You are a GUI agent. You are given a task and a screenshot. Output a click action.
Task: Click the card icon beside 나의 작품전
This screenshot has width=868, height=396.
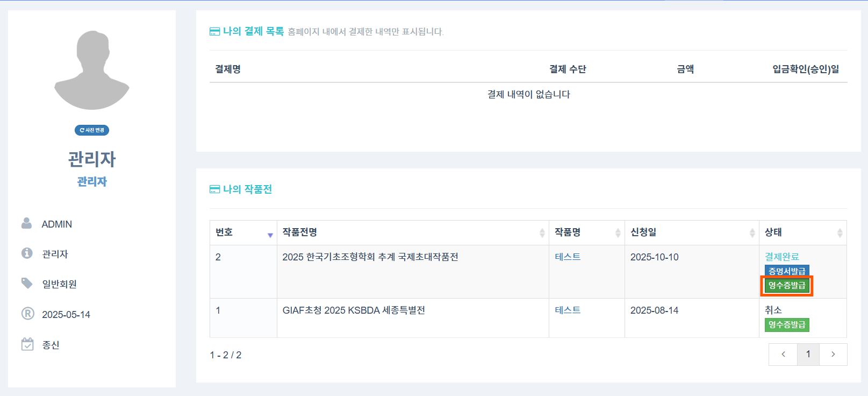[214, 189]
